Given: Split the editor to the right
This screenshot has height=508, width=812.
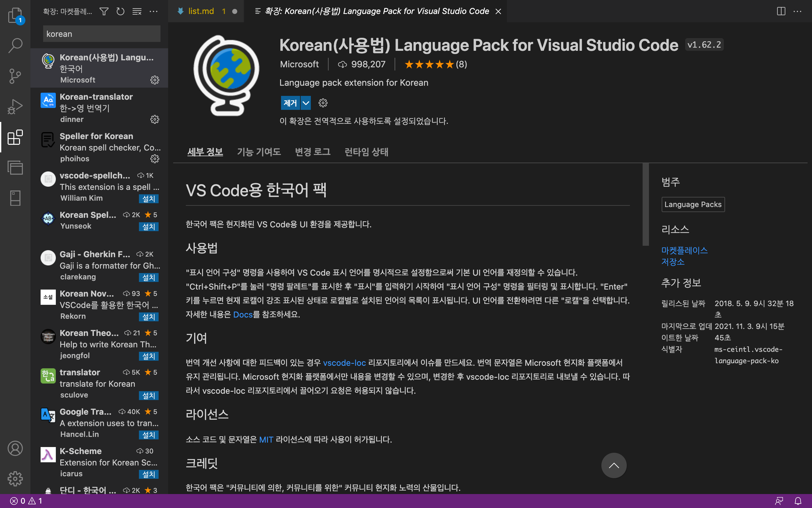Looking at the screenshot, I should coord(781,11).
